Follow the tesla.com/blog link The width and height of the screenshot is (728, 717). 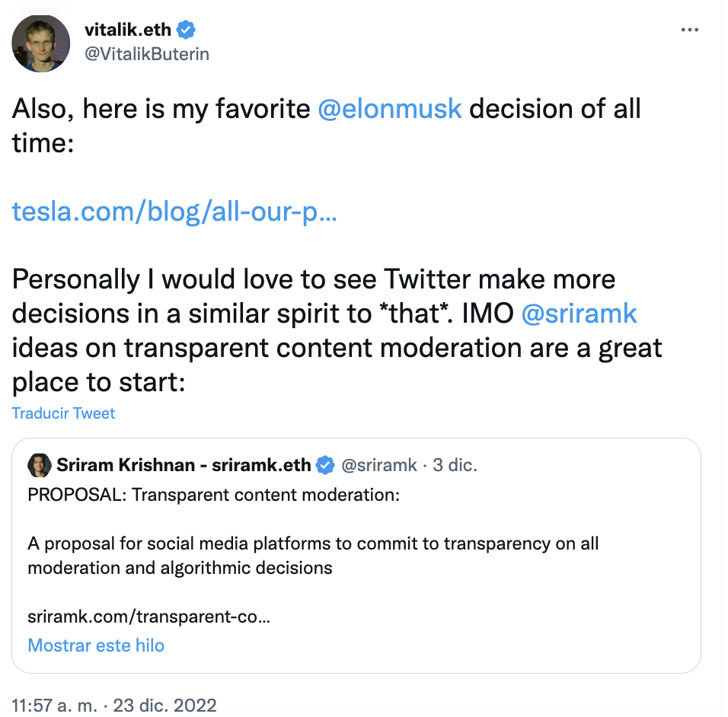pyautogui.click(x=174, y=212)
